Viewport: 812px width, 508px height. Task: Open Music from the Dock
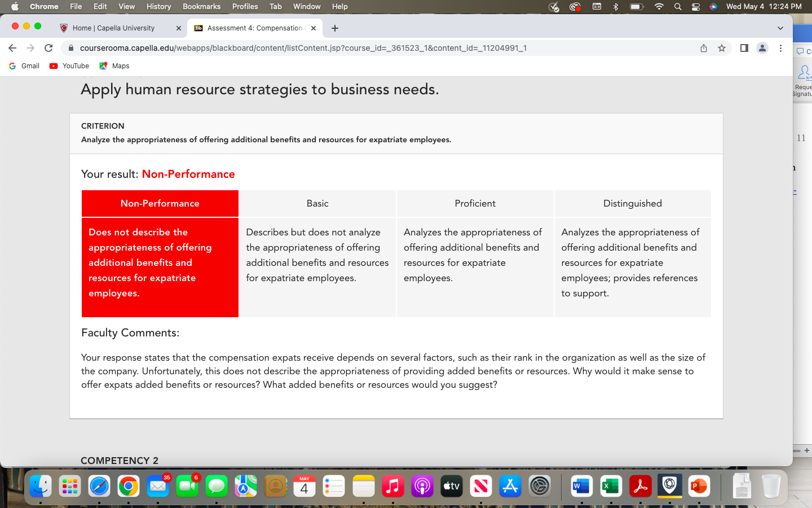pos(393,486)
